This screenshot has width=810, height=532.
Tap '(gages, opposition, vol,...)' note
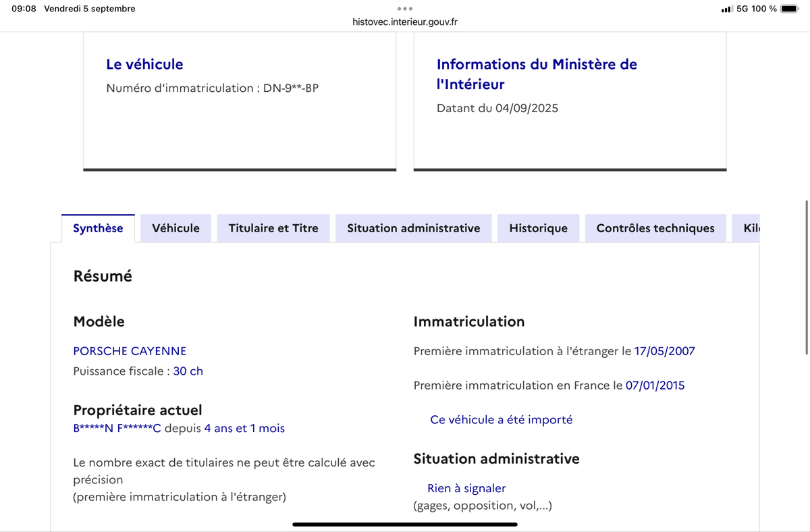(483, 505)
